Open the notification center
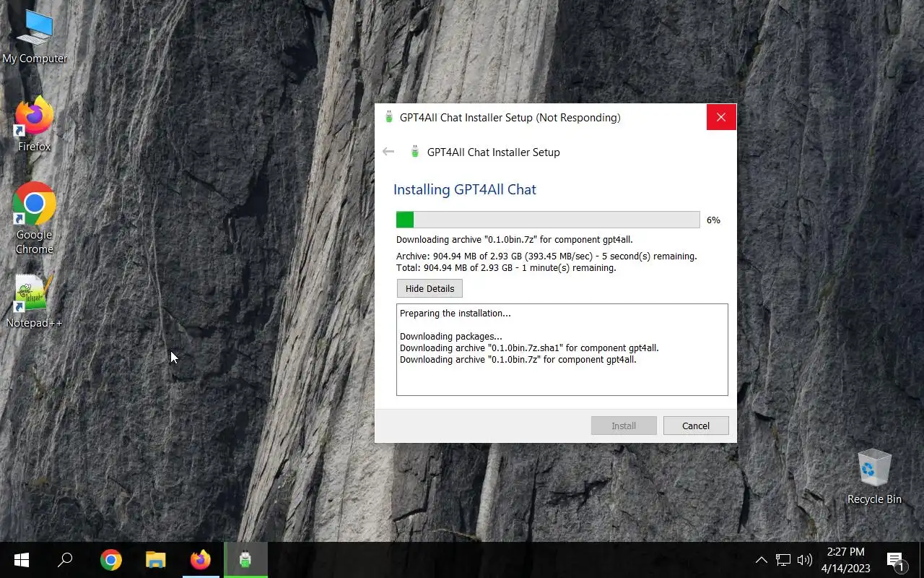This screenshot has height=578, width=924. (x=895, y=561)
